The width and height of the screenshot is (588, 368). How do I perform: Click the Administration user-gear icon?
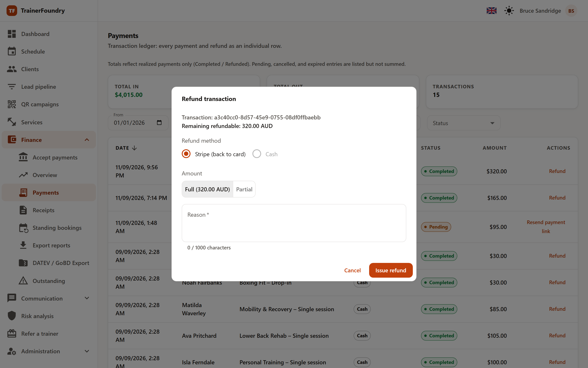point(12,351)
